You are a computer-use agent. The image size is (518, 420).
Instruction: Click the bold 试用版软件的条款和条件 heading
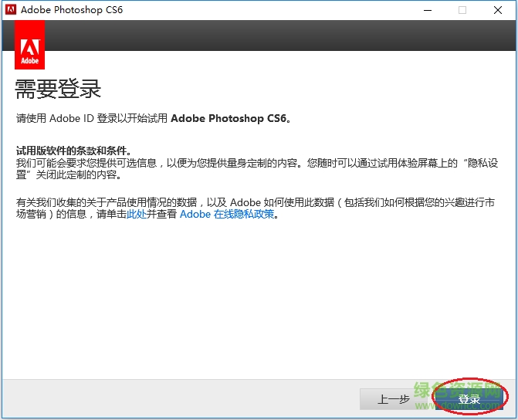pyautogui.click(x=73, y=150)
